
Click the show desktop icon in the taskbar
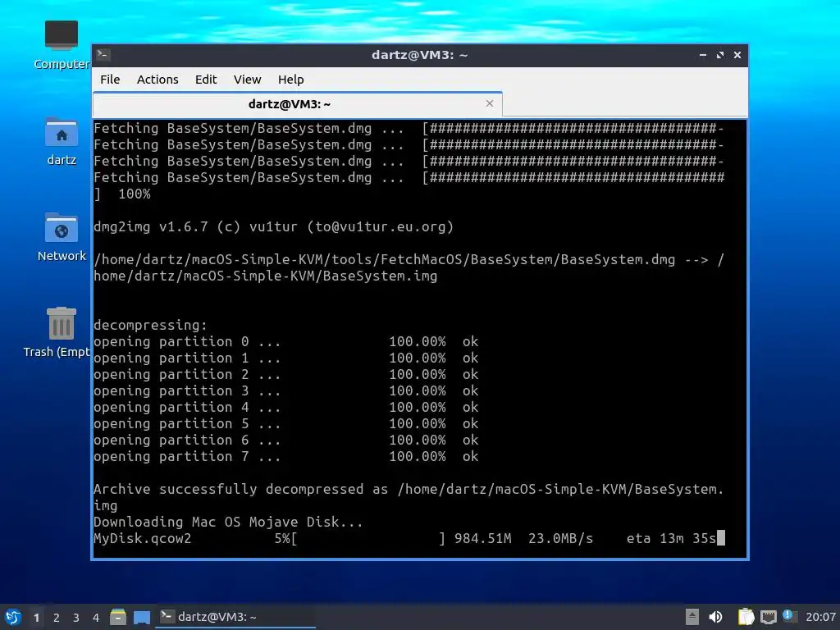142,617
